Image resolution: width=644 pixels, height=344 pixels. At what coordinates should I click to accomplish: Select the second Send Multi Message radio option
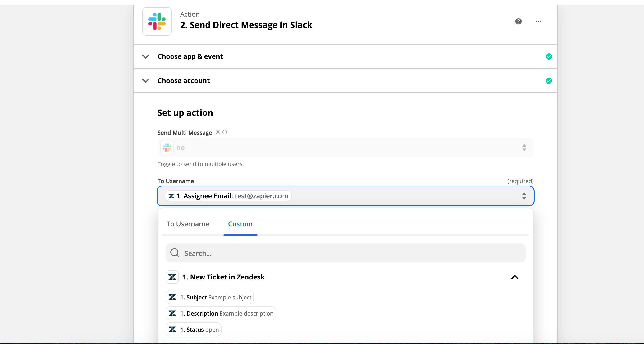(x=224, y=132)
